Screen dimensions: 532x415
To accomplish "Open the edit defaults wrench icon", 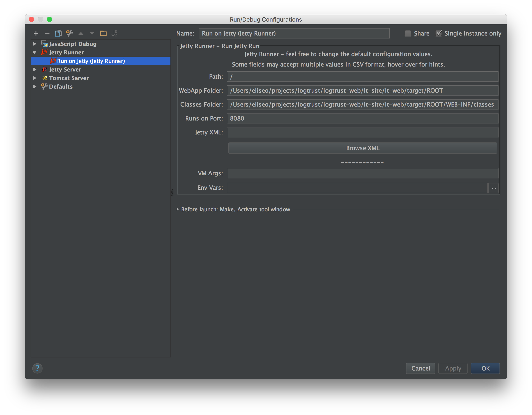I will coord(70,33).
